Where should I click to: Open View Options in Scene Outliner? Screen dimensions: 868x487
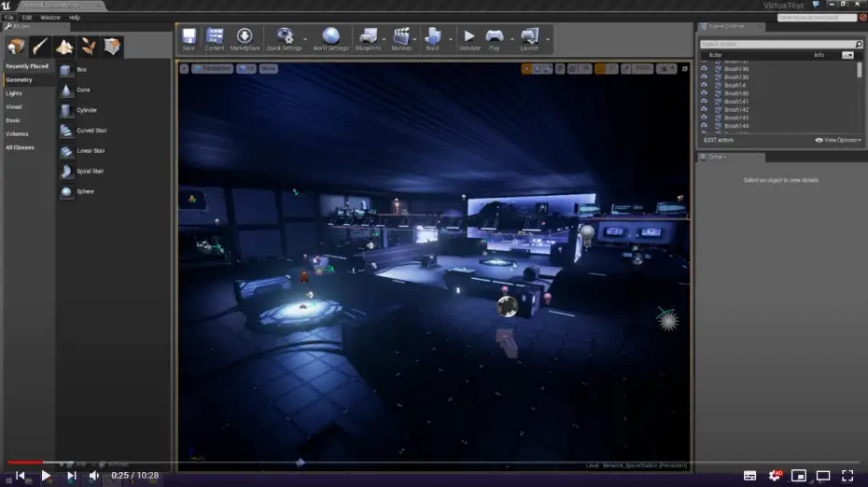[838, 140]
